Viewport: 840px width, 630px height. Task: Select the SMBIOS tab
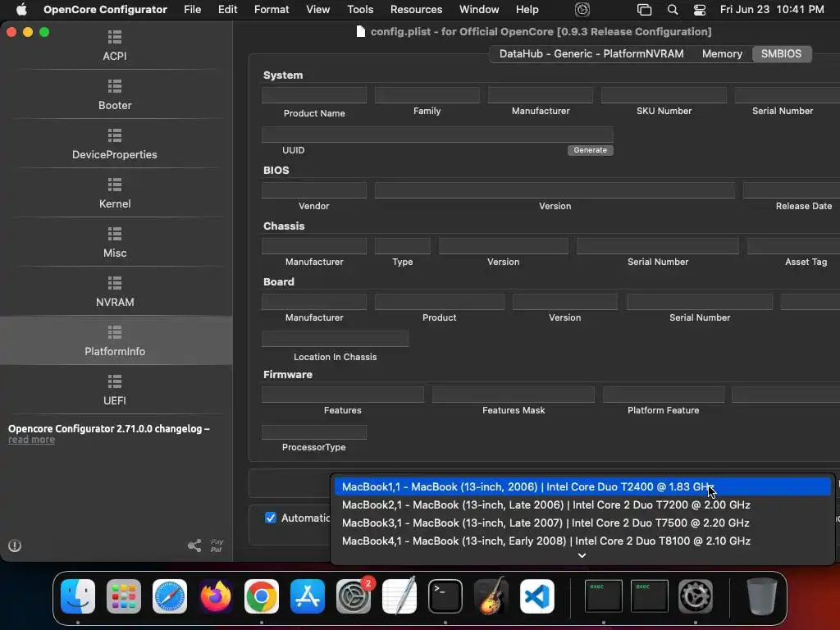tap(781, 53)
